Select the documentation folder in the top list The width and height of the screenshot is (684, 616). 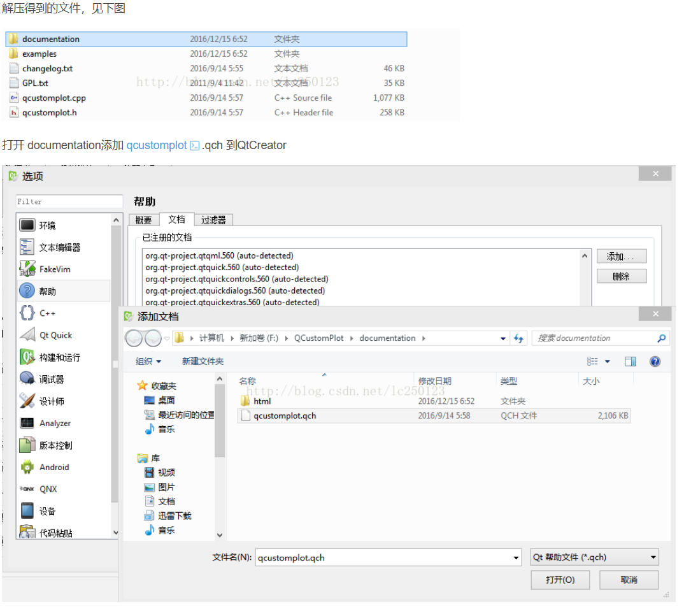point(207,39)
